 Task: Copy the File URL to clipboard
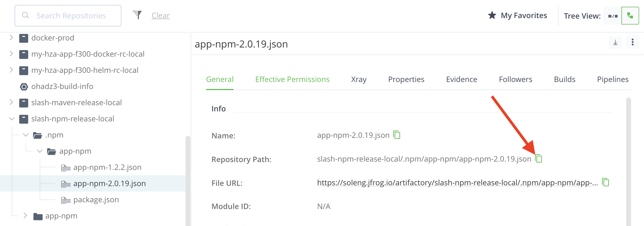pos(605,182)
